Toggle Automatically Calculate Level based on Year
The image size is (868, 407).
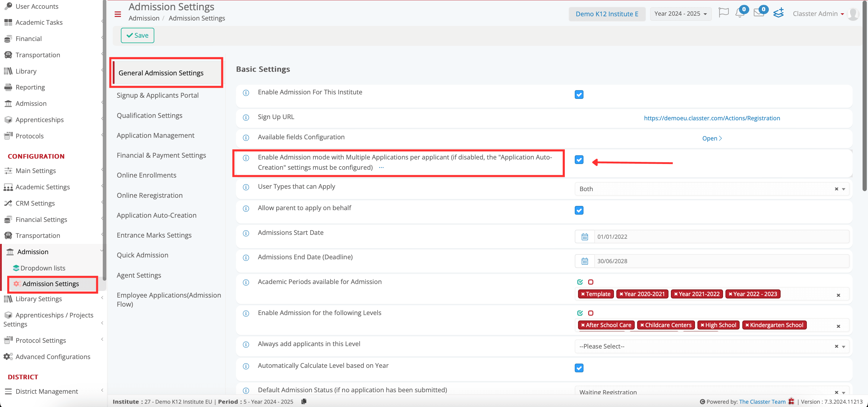[579, 368]
